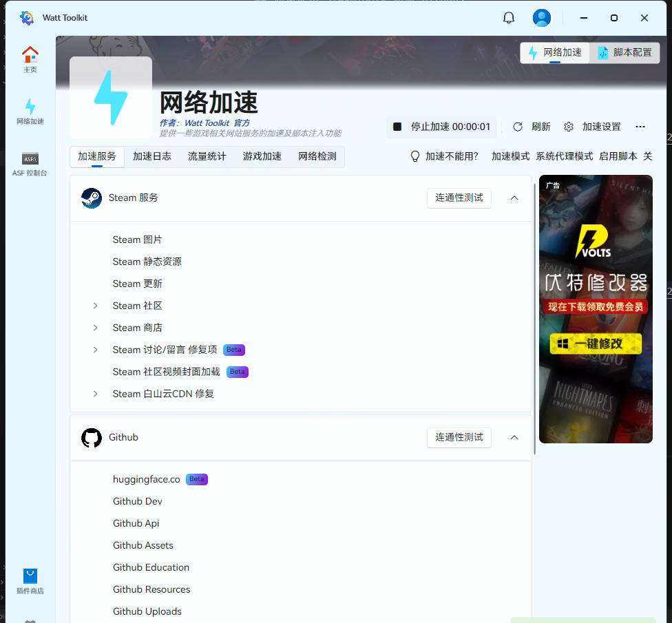
Task: Select the 脚本配置 top tab
Action: pyautogui.click(x=624, y=52)
